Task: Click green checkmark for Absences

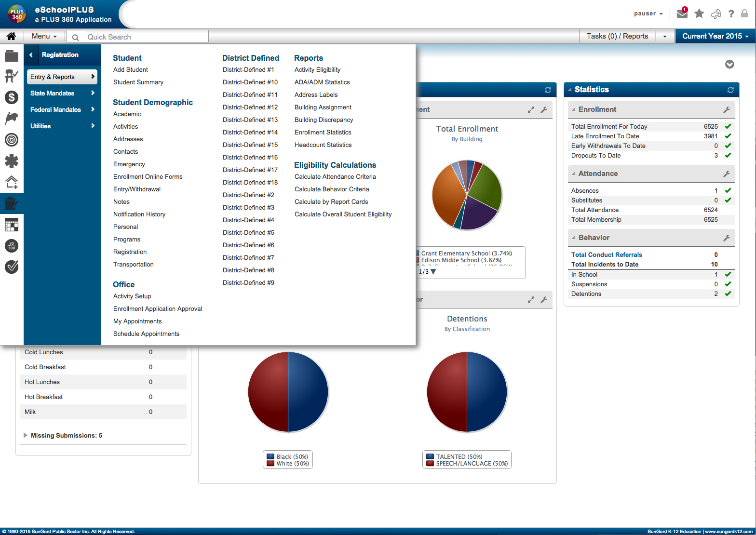Action: tap(728, 190)
